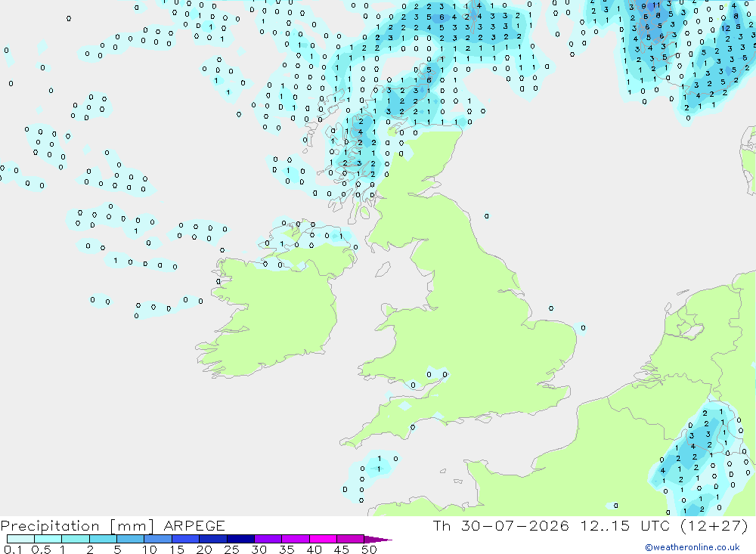756x554 pixels.
Task: Click the 15–20 mm legend swatch
Action: coord(185,539)
